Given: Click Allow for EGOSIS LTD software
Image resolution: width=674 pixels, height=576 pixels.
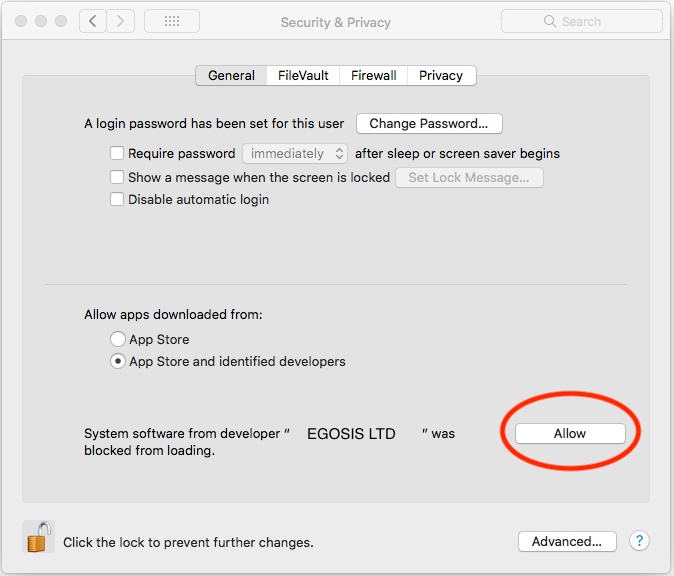Looking at the screenshot, I should [570, 433].
